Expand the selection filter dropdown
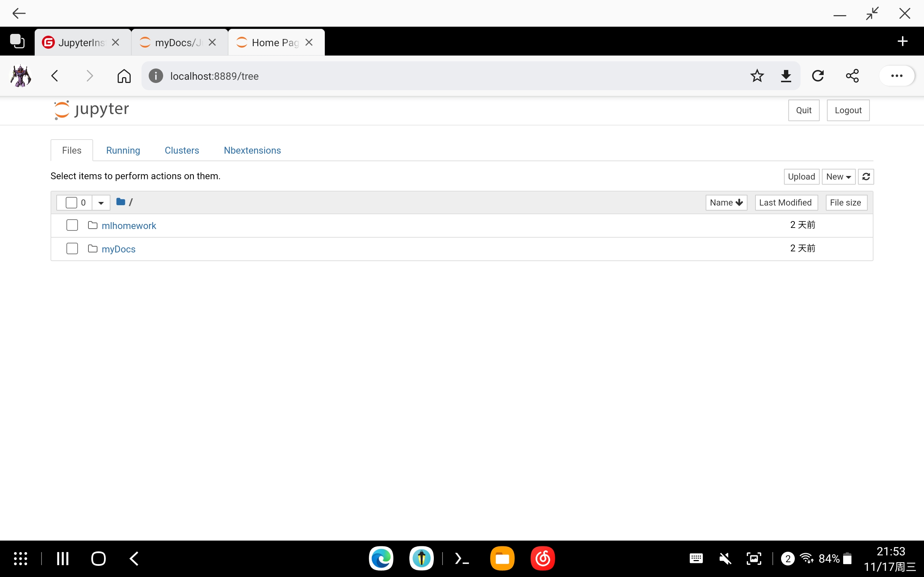924x577 pixels. coord(100,202)
